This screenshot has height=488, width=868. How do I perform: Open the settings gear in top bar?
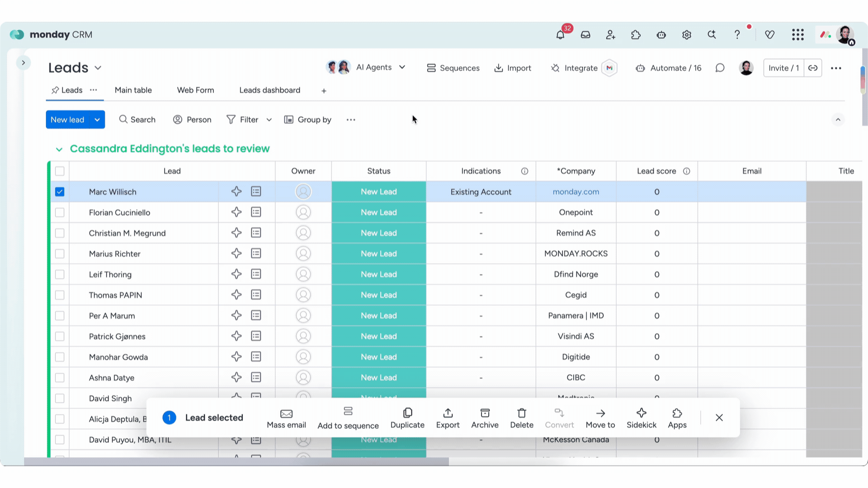click(x=687, y=35)
